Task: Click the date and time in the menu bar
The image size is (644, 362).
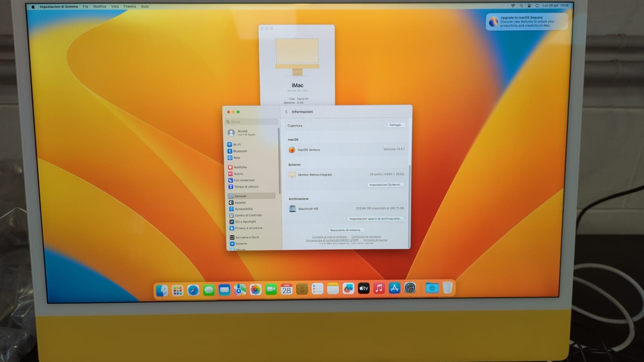Action: (555, 6)
